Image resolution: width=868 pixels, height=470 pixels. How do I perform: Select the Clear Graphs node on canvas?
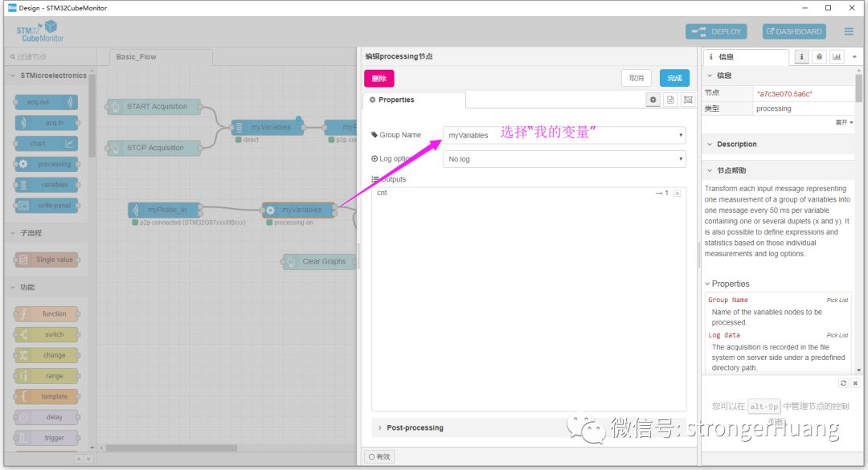[319, 261]
